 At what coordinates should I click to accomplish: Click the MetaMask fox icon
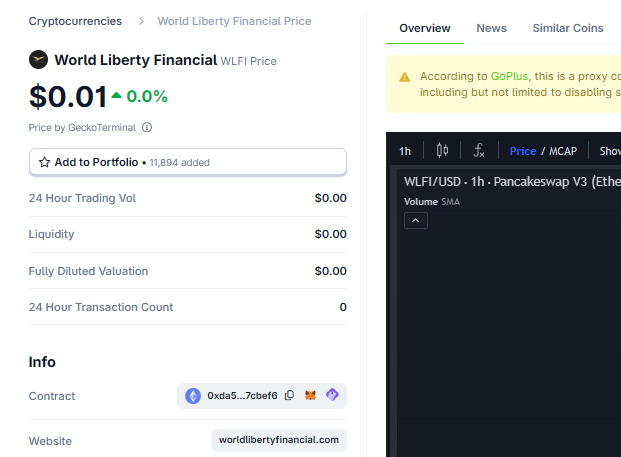[x=310, y=395]
